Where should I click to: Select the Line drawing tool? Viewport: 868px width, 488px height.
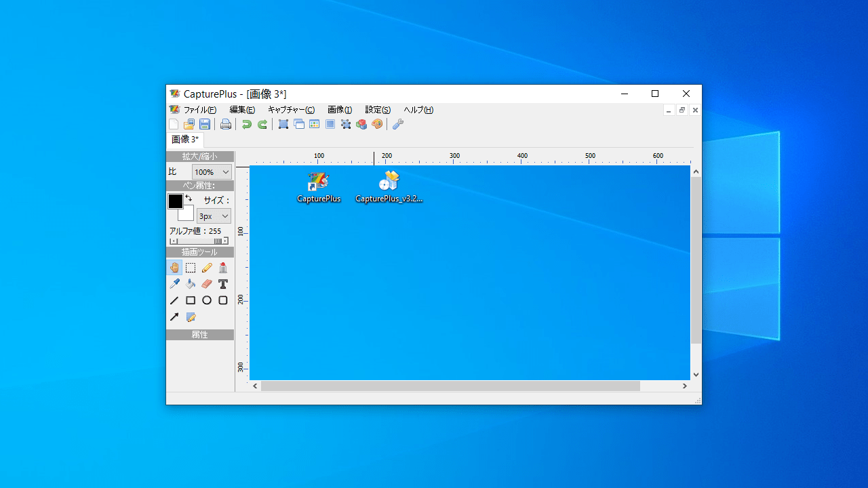174,300
